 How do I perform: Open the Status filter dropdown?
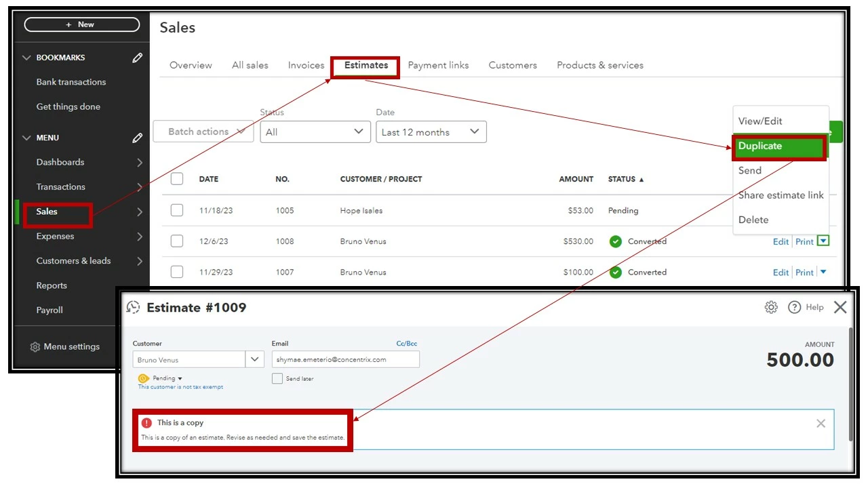click(x=315, y=132)
